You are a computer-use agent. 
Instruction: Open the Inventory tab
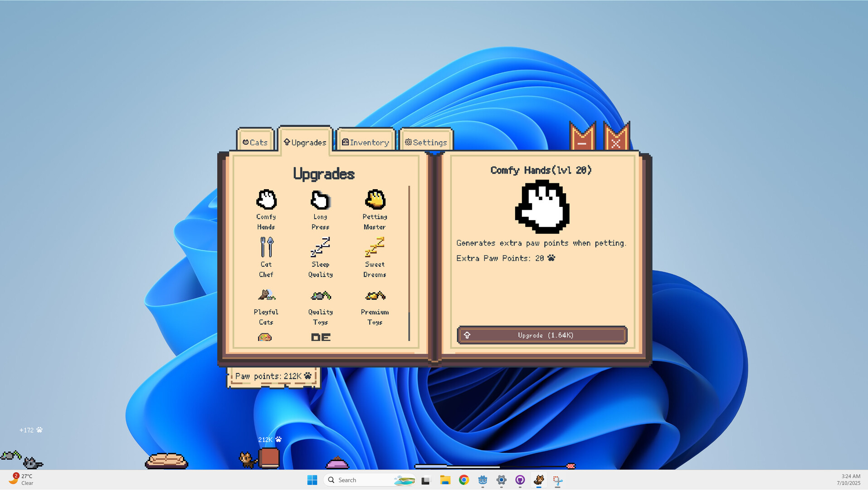(366, 142)
